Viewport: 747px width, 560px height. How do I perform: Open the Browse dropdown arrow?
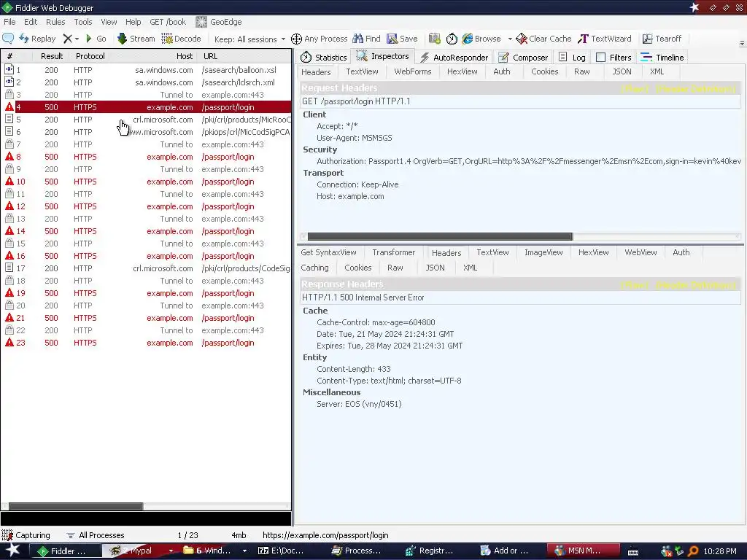pos(510,39)
